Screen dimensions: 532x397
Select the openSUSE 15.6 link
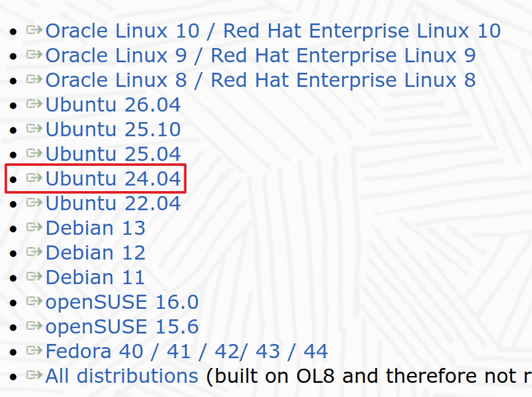click(122, 327)
